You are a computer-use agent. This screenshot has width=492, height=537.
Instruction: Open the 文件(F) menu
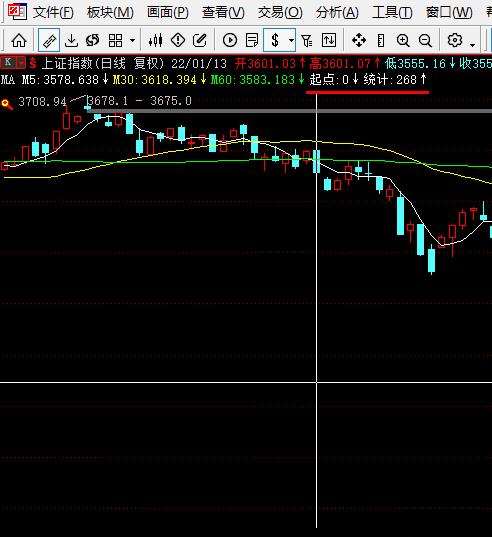pos(53,13)
